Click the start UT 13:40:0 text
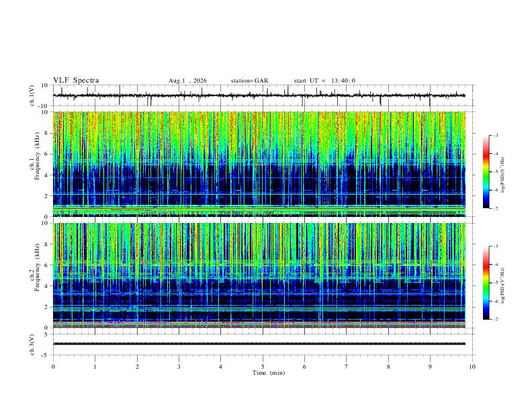532x411 pixels. (324, 81)
